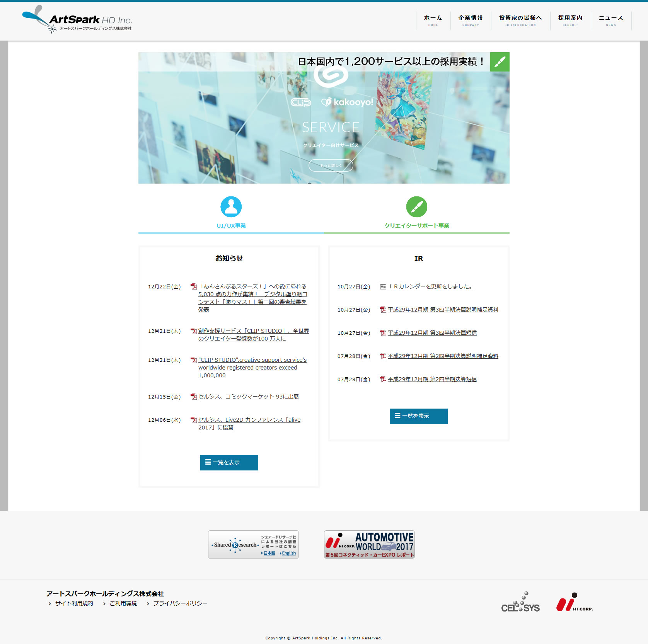The image size is (648, 644).
Task: Click PDF icon beside あんさんぶるスターズ news
Action: pos(194,286)
